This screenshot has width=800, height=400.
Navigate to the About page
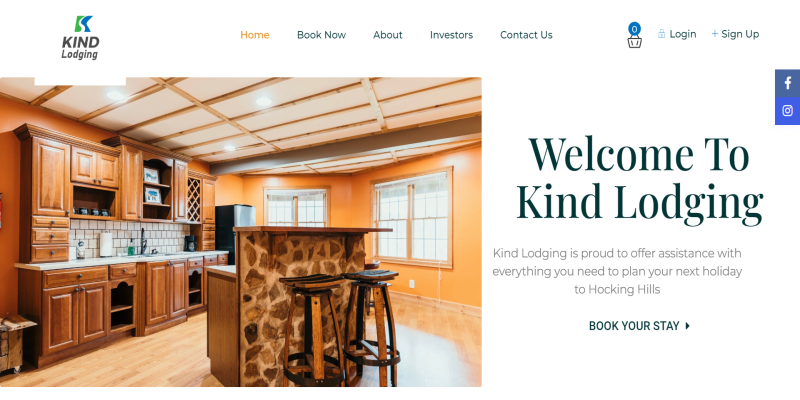[x=388, y=35]
